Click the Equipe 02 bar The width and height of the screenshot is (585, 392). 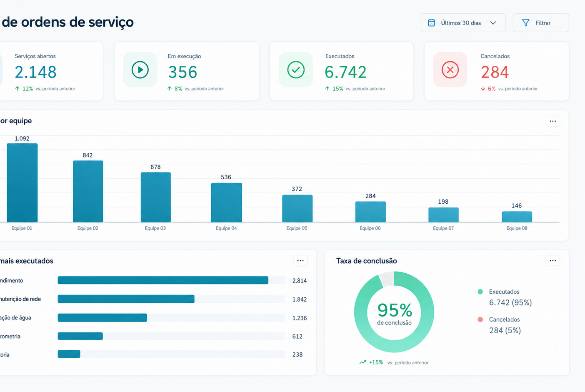point(88,191)
